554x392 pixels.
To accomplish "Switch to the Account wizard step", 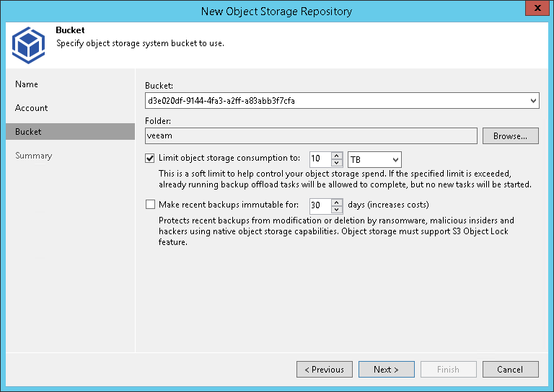I will 32,108.
